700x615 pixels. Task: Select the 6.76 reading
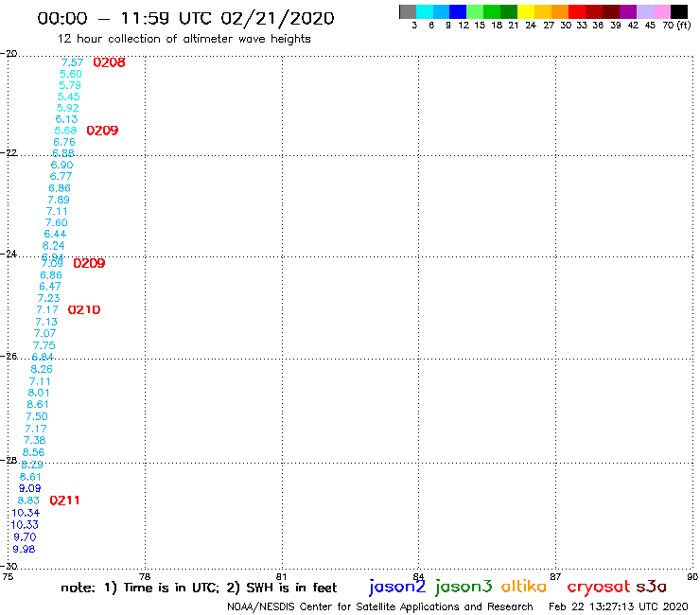64,143
